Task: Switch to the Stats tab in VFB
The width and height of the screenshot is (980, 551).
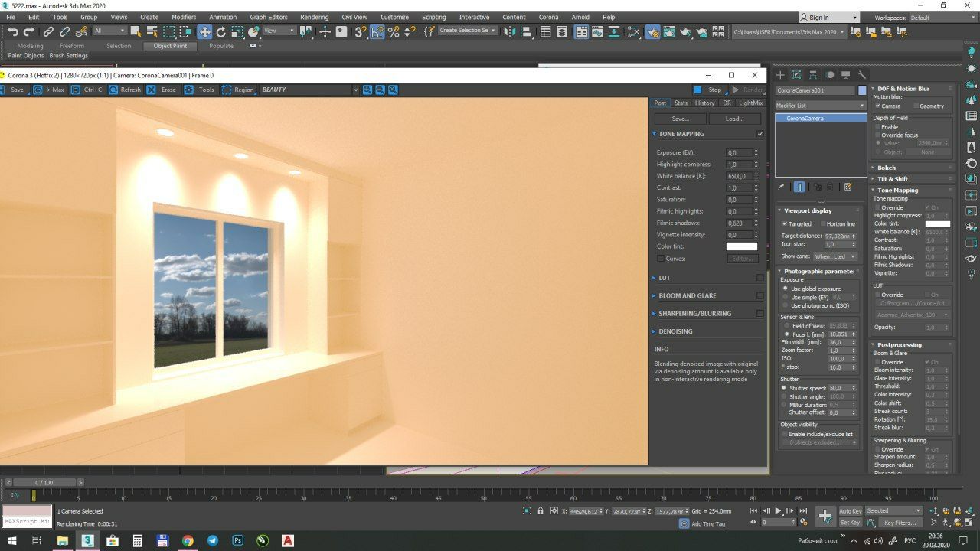Action: [681, 103]
